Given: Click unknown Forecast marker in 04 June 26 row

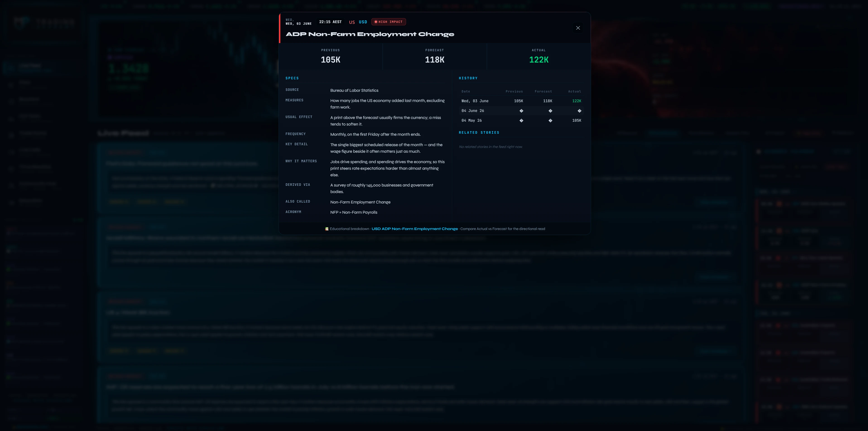Looking at the screenshot, I should coord(550,111).
